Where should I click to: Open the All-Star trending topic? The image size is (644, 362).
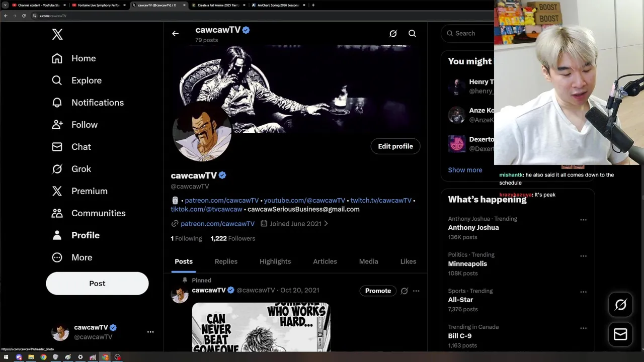pyautogui.click(x=460, y=300)
